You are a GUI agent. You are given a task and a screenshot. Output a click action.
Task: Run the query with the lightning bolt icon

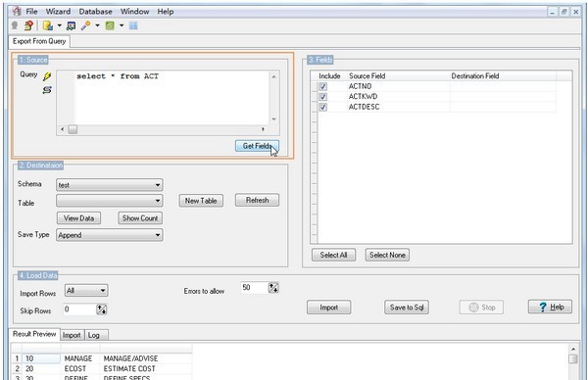coord(47,76)
